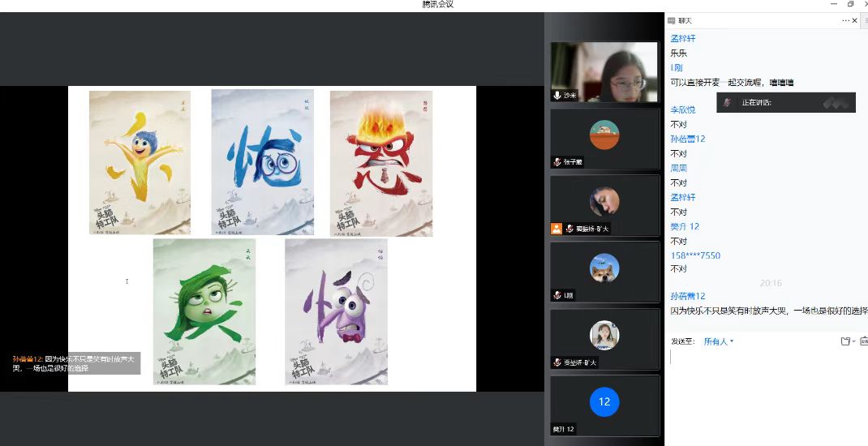This screenshot has height=446, width=868.
Task: Click the green Disgust poster in shared screen
Action: pos(204,311)
